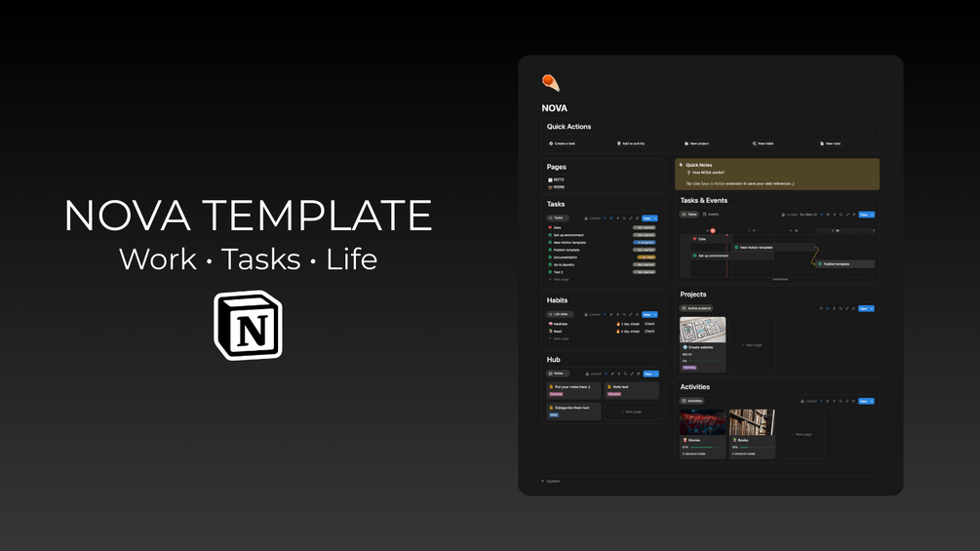This screenshot has height=551, width=980.
Task: Click the filter icon in Habits section
Action: 605,314
